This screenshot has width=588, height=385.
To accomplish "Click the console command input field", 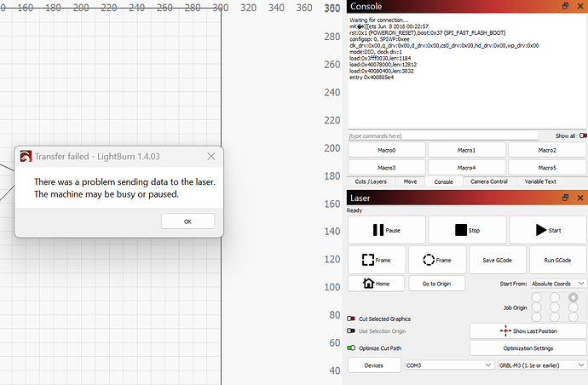I will tap(443, 135).
